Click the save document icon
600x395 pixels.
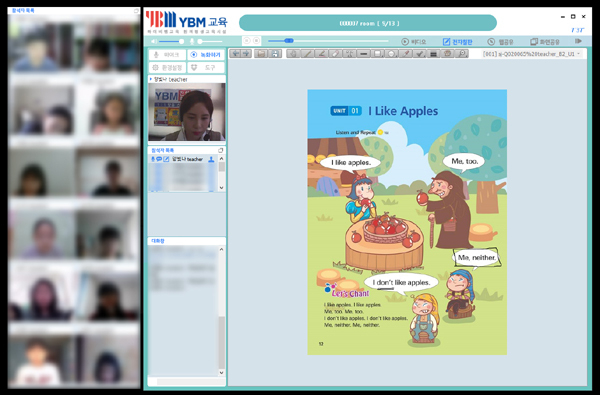[275, 54]
